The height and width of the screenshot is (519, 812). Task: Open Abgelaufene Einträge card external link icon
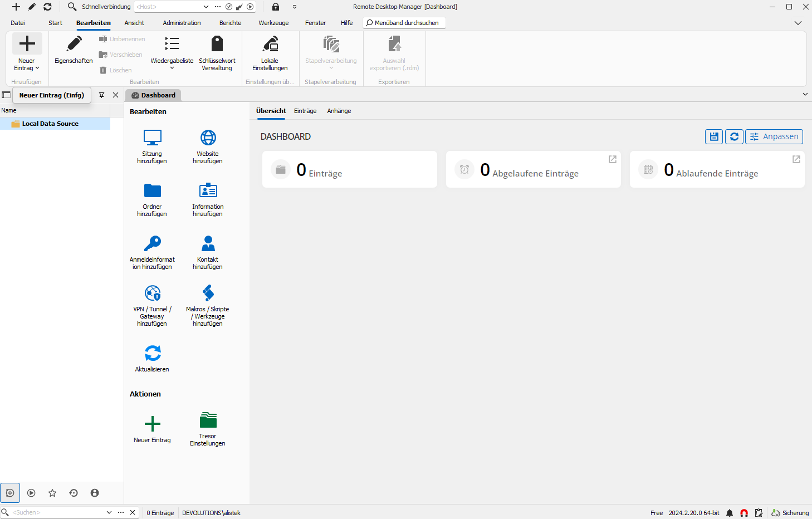click(x=613, y=159)
